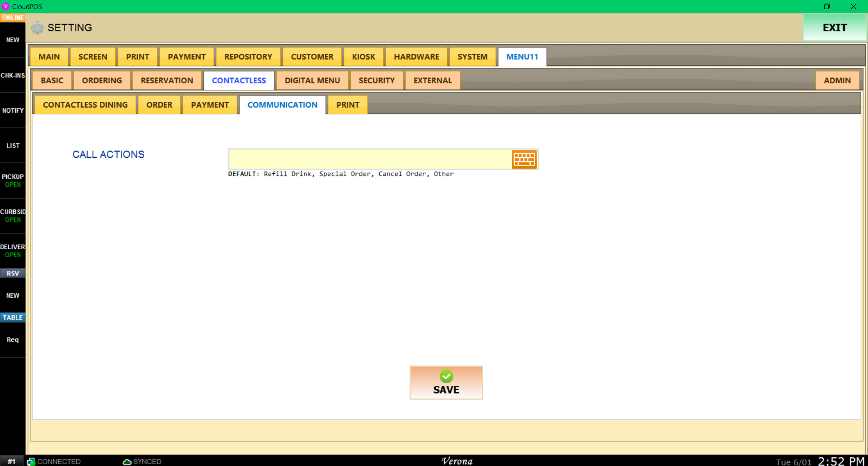
Task: Open PICKUP orders in the sidebar
Action: click(x=13, y=181)
